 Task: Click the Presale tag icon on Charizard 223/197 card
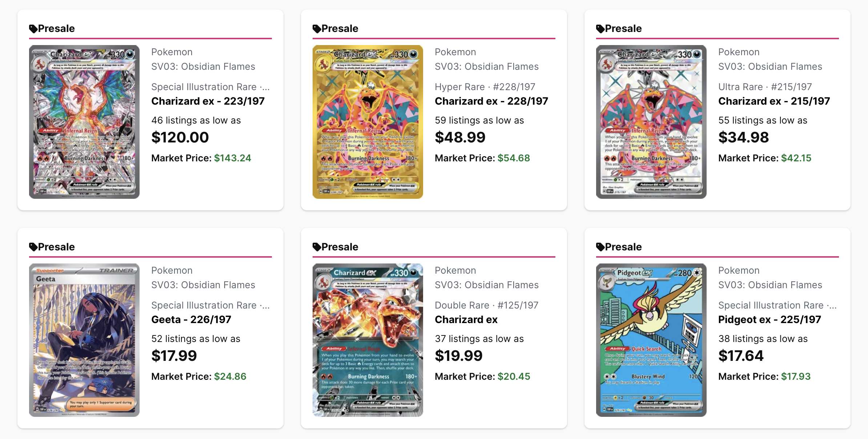(33, 29)
